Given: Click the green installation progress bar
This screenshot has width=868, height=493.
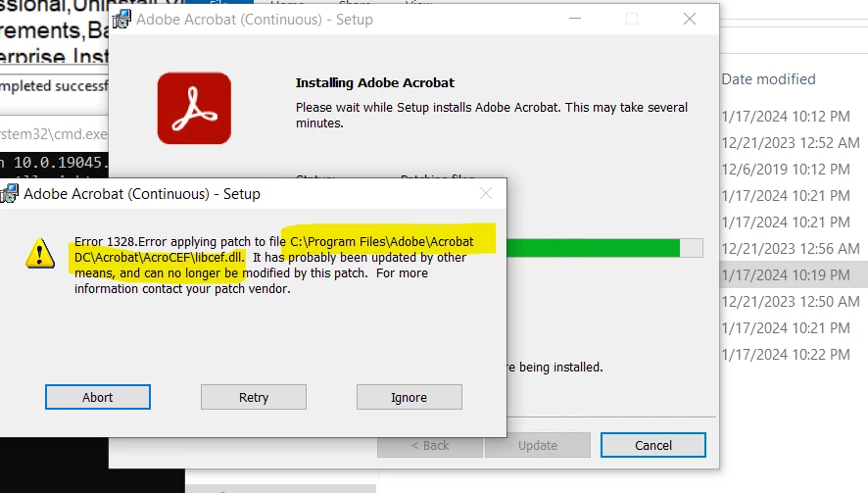Looking at the screenshot, I should [593, 248].
